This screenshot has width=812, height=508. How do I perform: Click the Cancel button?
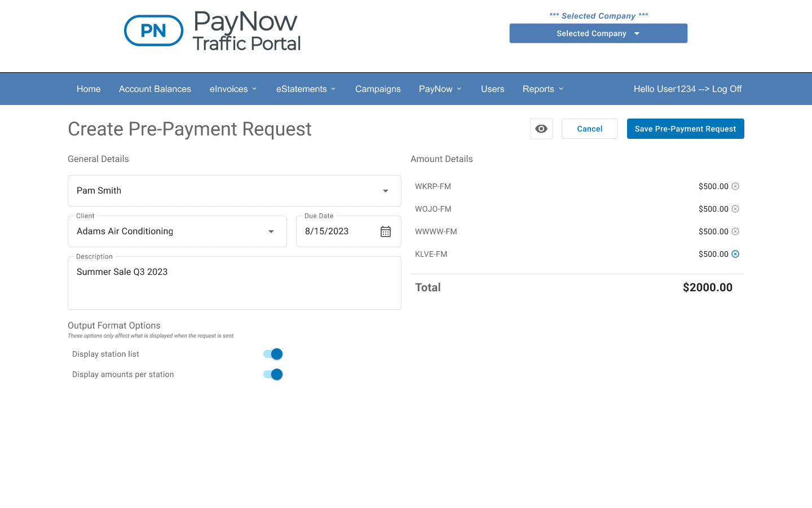point(590,129)
